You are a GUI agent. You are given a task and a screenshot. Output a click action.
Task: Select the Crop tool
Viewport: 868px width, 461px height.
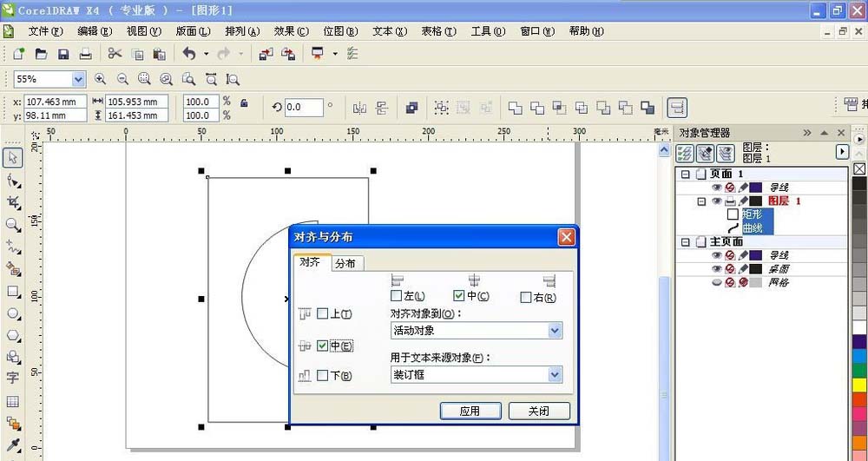tap(13, 202)
